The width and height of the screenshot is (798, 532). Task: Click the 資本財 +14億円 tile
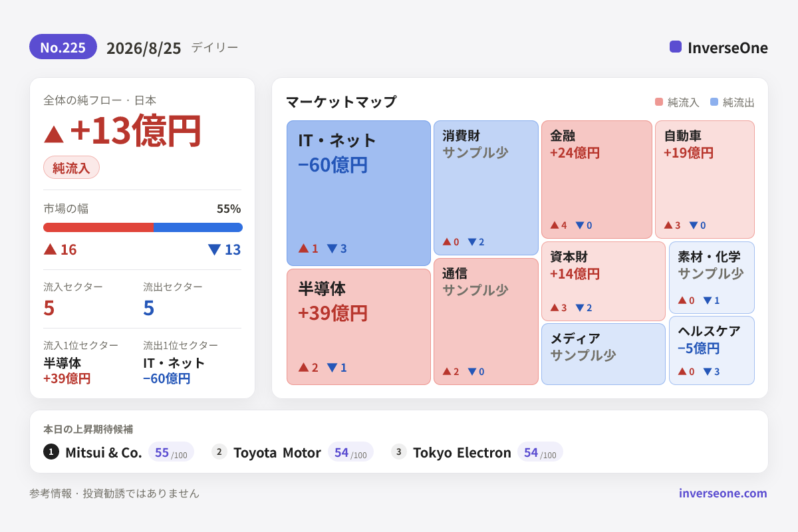coord(603,281)
